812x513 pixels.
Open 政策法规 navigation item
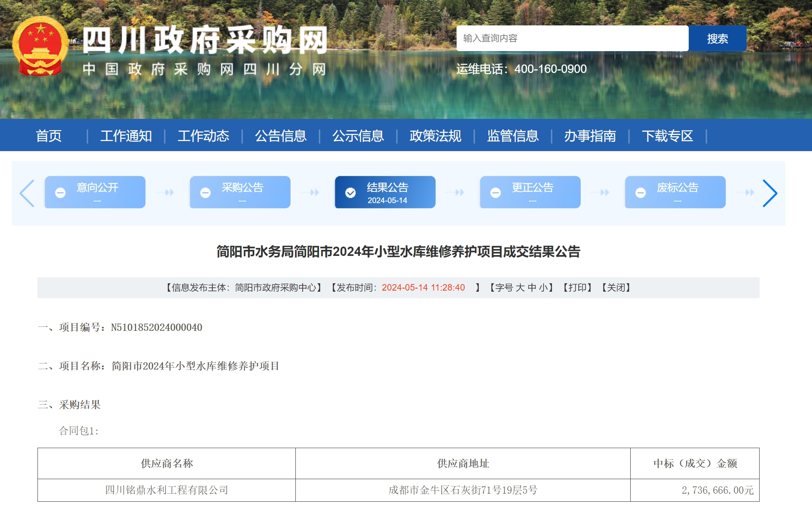click(435, 136)
